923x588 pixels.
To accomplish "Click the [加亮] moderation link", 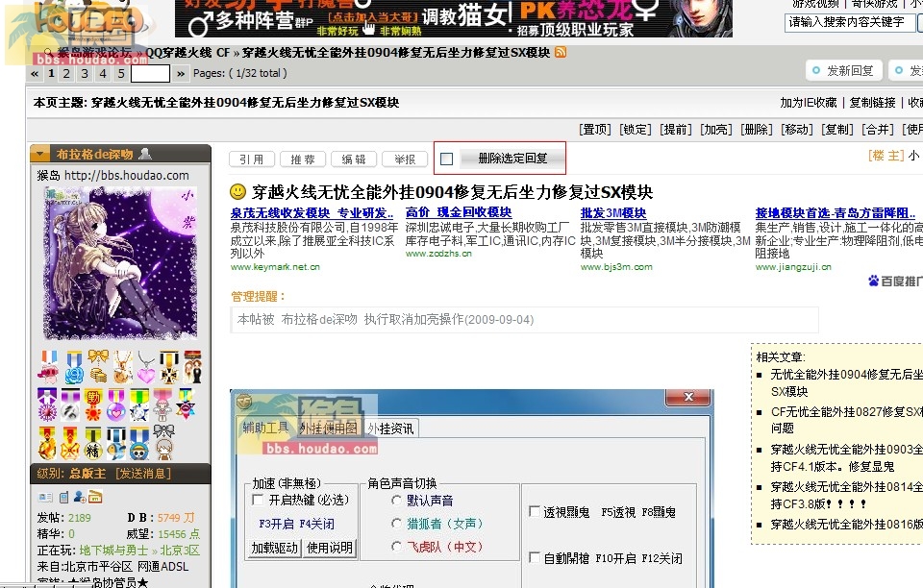I will coord(715,130).
